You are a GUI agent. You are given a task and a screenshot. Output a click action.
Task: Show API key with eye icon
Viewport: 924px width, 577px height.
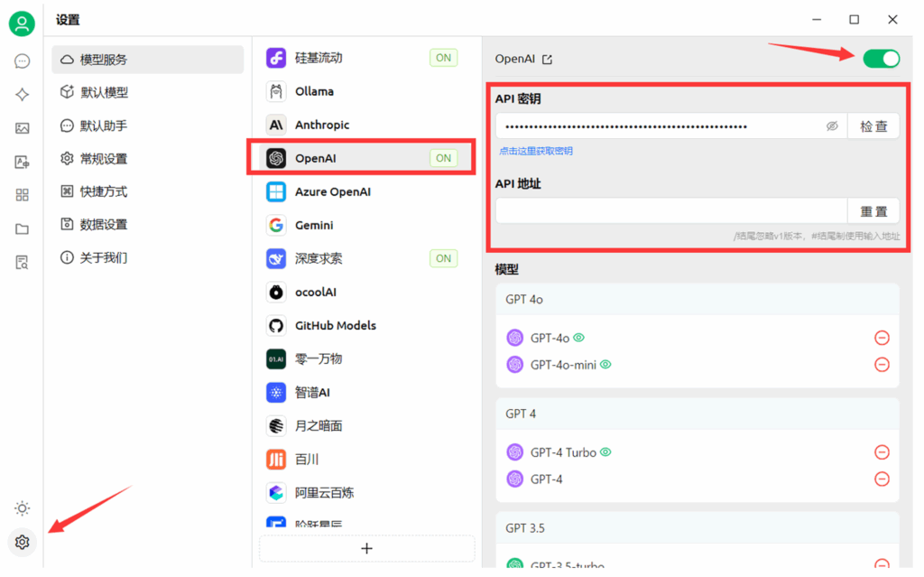[832, 126]
